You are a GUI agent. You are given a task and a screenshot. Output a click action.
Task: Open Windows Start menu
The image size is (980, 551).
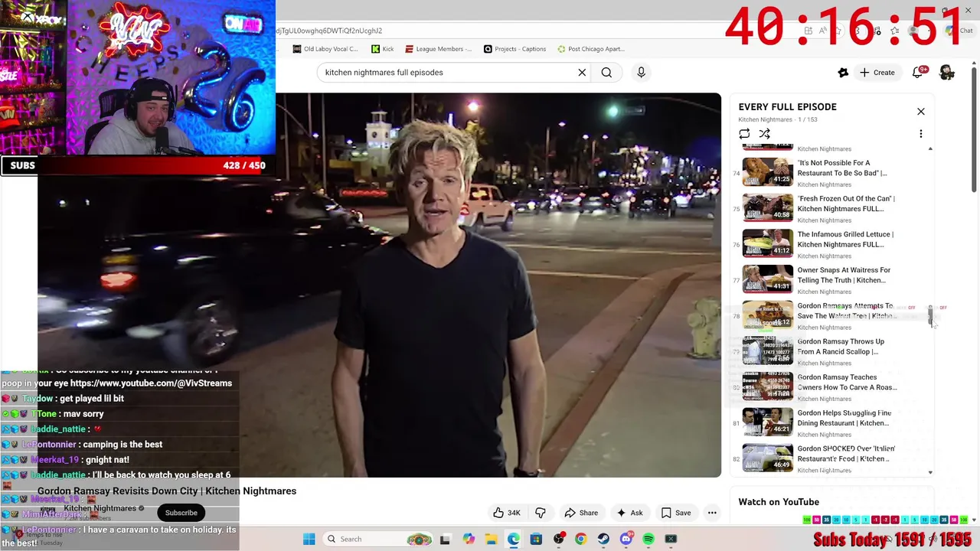(309, 539)
